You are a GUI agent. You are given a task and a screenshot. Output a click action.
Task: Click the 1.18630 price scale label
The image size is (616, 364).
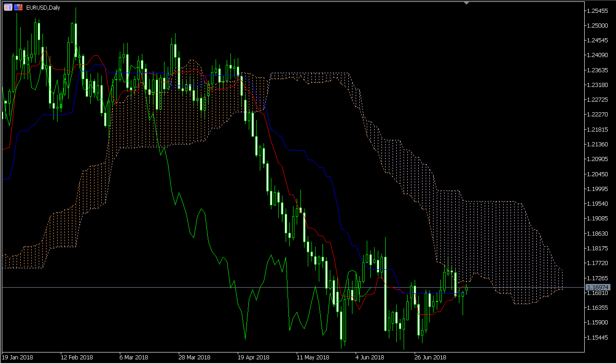597,233
